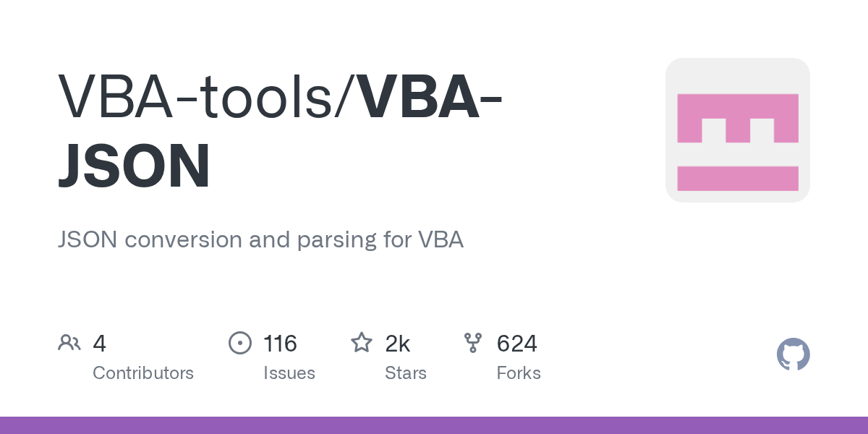Click the contributor count 4
This screenshot has width=868, height=434.
pyautogui.click(x=100, y=344)
